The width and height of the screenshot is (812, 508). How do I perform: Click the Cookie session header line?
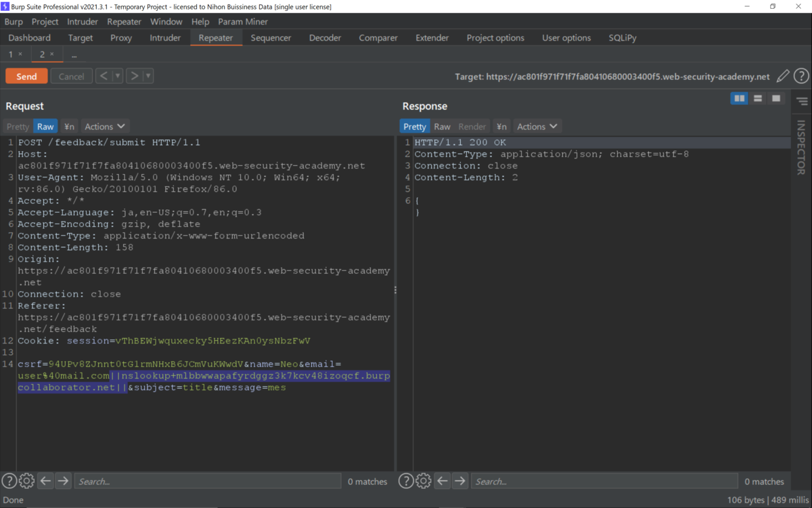tap(164, 341)
